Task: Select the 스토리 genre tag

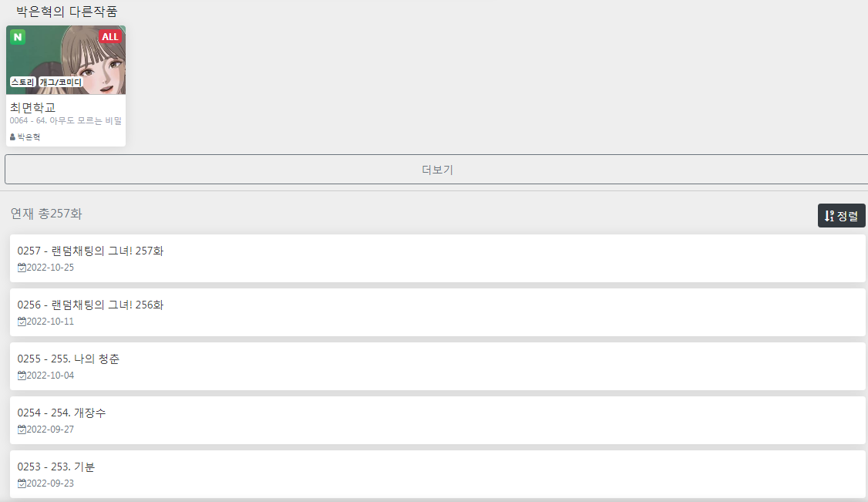Action: 22,82
